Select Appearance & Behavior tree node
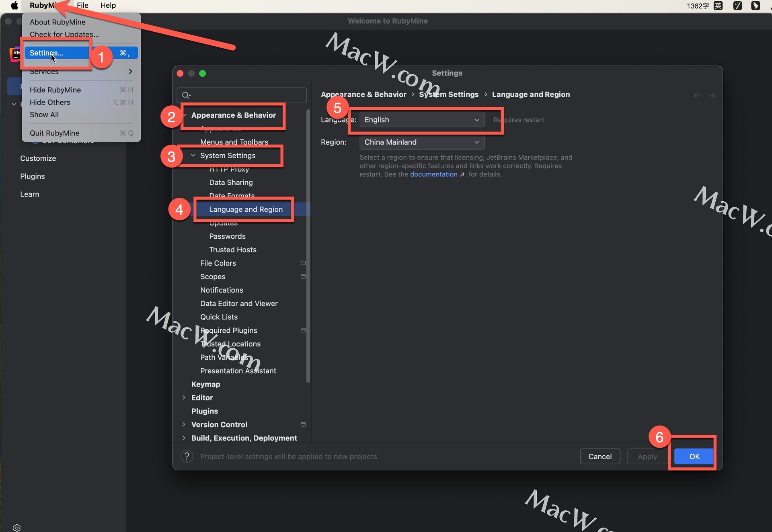Image resolution: width=772 pixels, height=532 pixels. pos(234,115)
